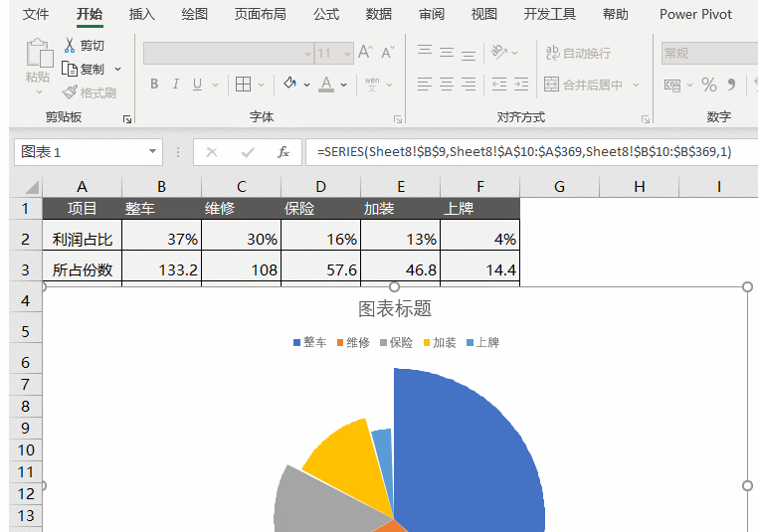Open font group dialog launcher

[398, 119]
